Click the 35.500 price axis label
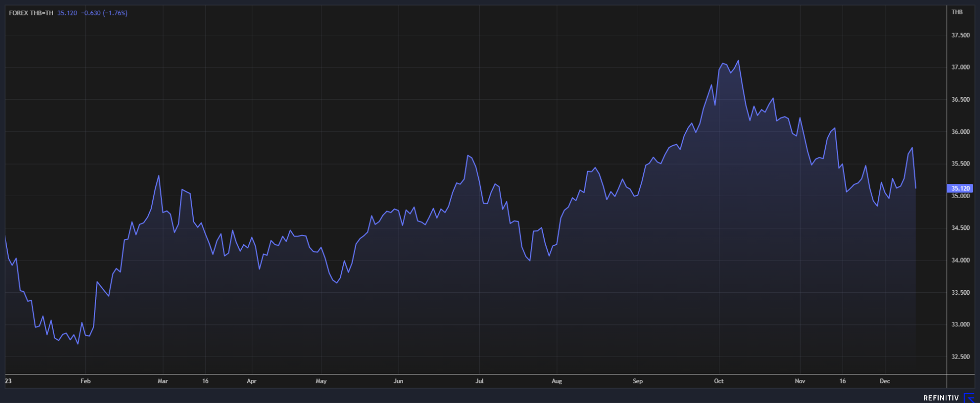The width and height of the screenshot is (980, 403). [x=961, y=164]
